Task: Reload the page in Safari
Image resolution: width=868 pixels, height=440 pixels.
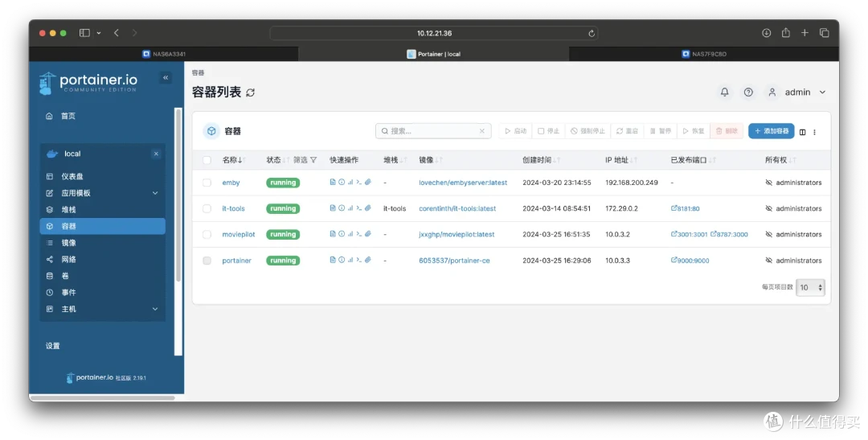Action: click(592, 33)
